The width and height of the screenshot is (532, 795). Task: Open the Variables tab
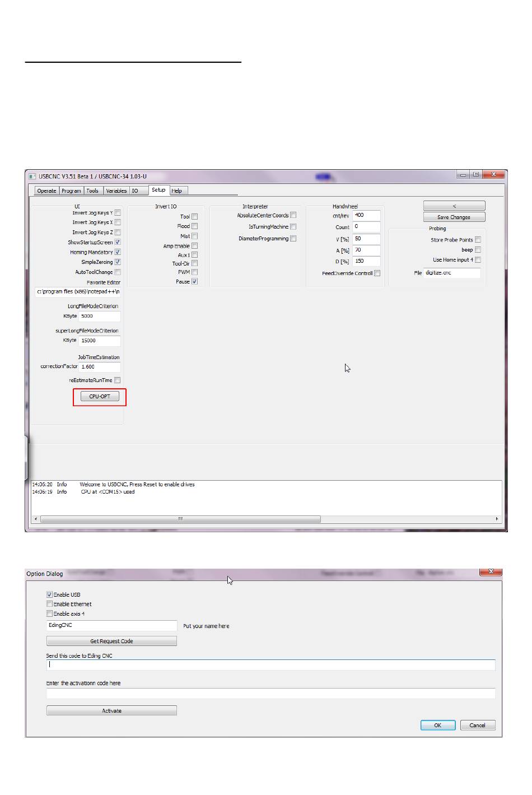[116, 191]
